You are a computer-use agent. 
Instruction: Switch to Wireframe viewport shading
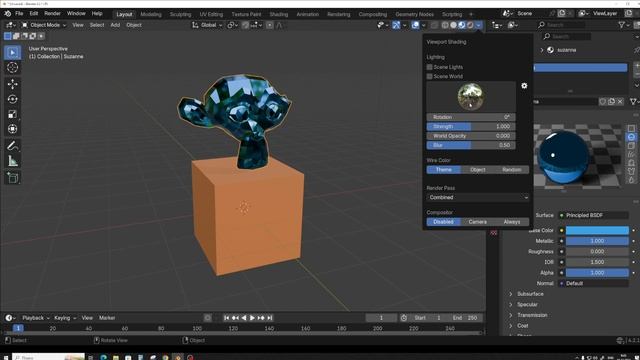(x=445, y=25)
